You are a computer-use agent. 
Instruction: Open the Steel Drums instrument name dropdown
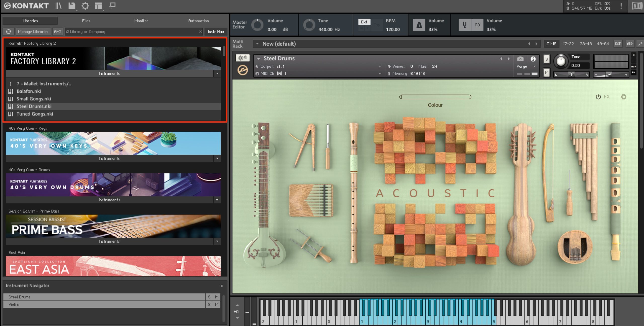258,59
